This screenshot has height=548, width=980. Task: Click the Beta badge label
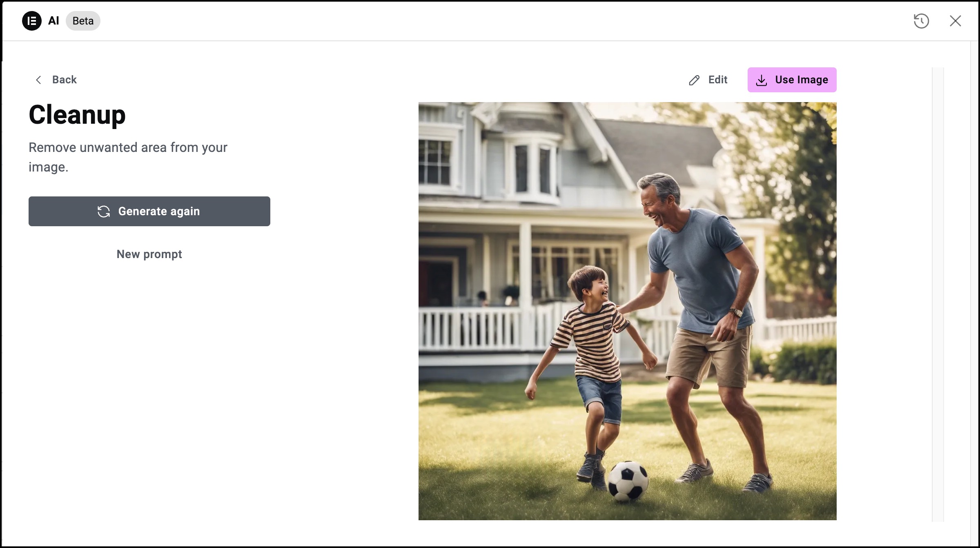[x=83, y=20]
